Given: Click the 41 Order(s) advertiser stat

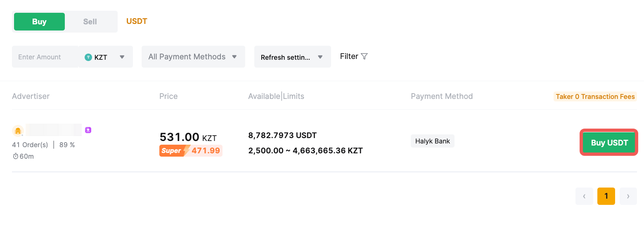Looking at the screenshot, I should pos(30,145).
